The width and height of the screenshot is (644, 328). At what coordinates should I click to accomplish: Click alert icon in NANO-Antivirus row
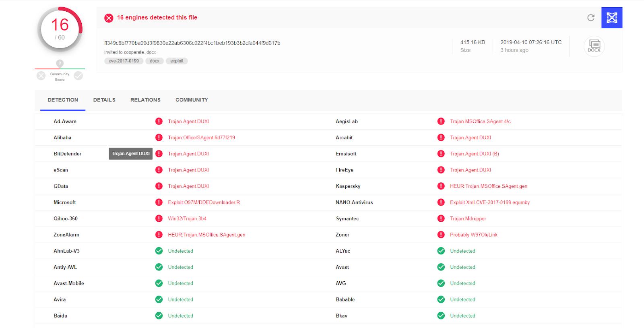(x=441, y=202)
